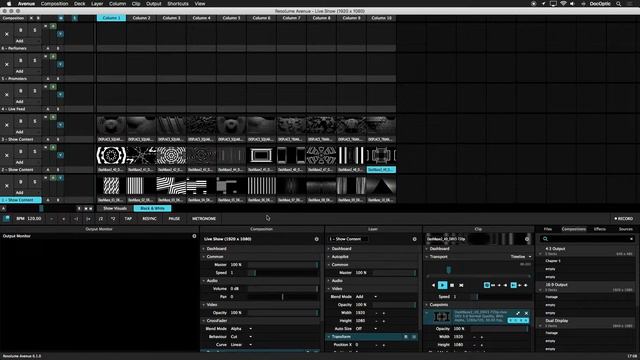
Task: Clear layer 3 - Show Content with X
Action: [7, 125]
